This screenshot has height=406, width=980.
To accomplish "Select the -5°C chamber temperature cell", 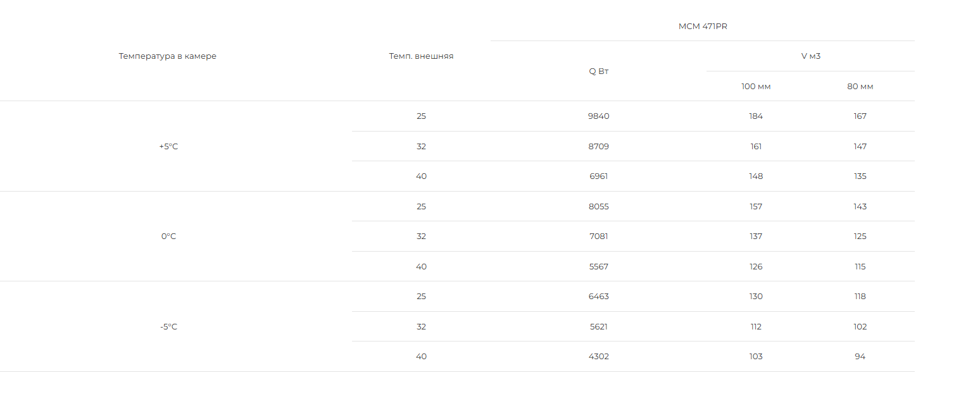I will pyautogui.click(x=168, y=327).
